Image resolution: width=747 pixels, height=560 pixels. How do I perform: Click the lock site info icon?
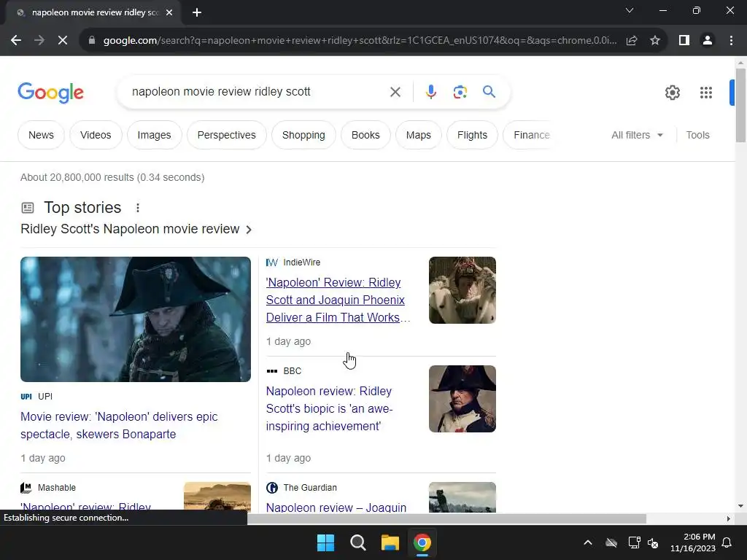(x=92, y=41)
